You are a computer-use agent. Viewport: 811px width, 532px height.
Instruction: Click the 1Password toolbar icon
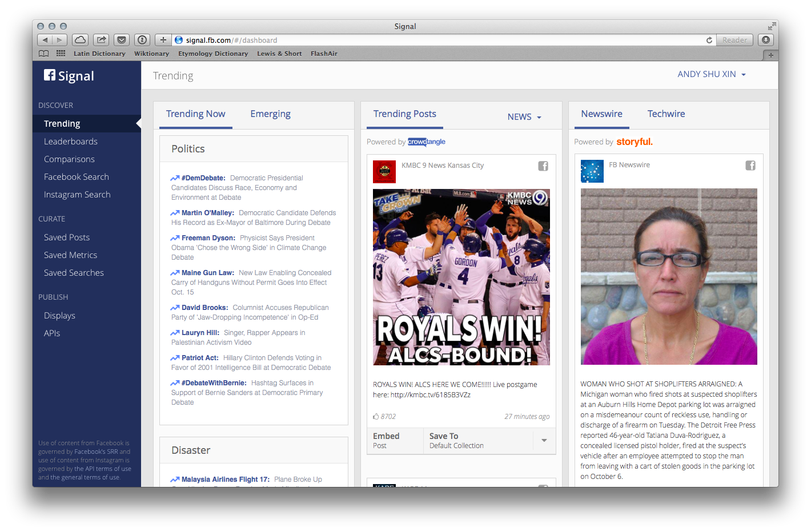[x=142, y=40]
